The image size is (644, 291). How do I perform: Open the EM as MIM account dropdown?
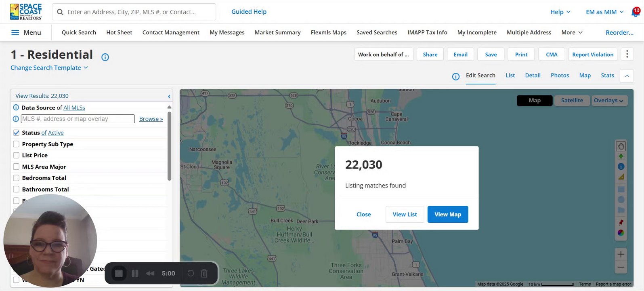point(604,12)
